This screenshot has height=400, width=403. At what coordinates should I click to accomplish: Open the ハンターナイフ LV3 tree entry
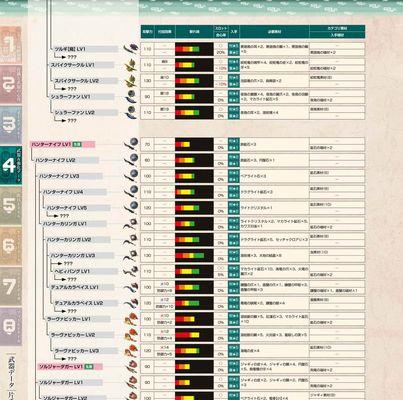click(59, 176)
